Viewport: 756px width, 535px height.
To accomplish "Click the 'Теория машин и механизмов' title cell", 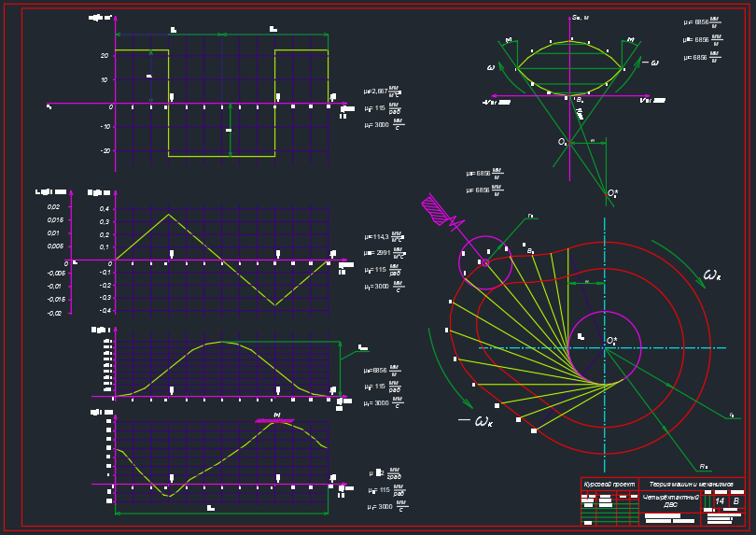I will (691, 485).
